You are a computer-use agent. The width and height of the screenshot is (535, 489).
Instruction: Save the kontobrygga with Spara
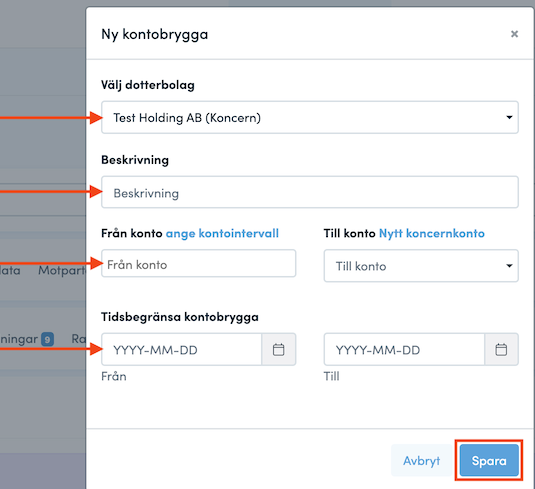coord(489,460)
